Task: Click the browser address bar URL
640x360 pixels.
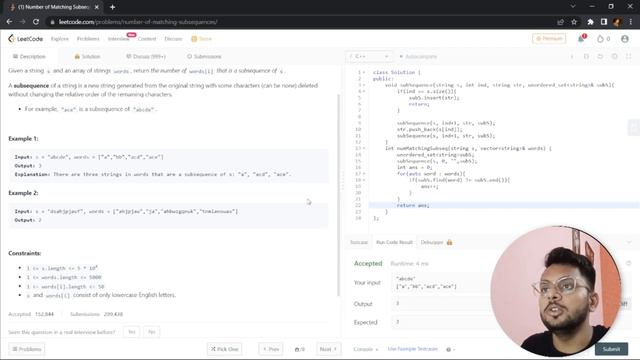Action: click(x=138, y=22)
